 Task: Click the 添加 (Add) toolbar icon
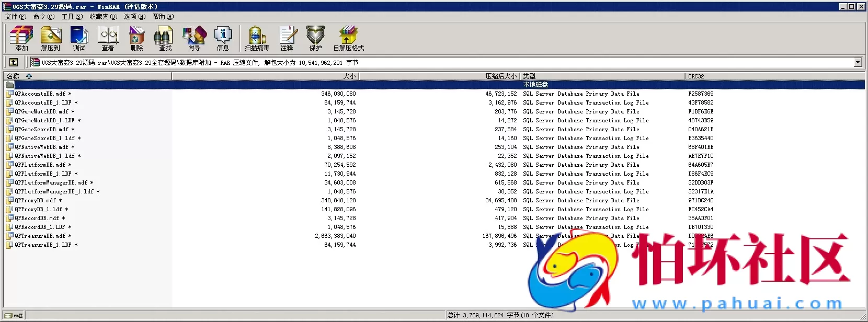tap(21, 38)
